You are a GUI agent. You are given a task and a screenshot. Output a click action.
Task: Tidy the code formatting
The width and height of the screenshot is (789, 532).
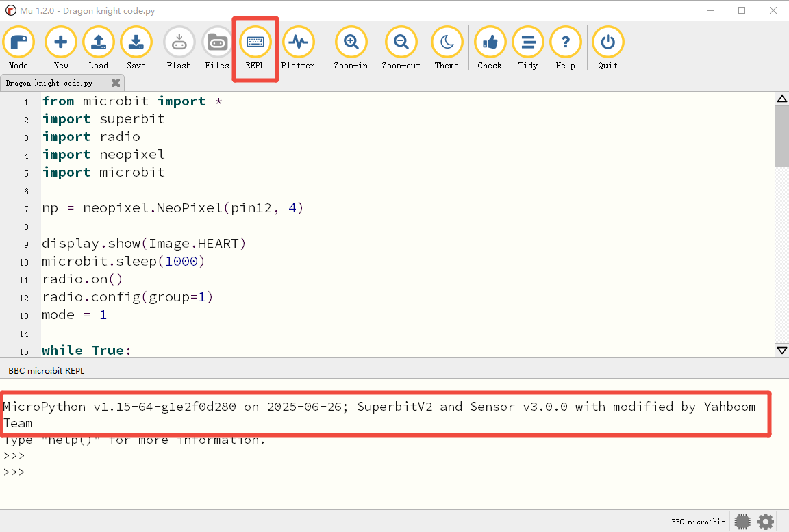[x=528, y=49]
